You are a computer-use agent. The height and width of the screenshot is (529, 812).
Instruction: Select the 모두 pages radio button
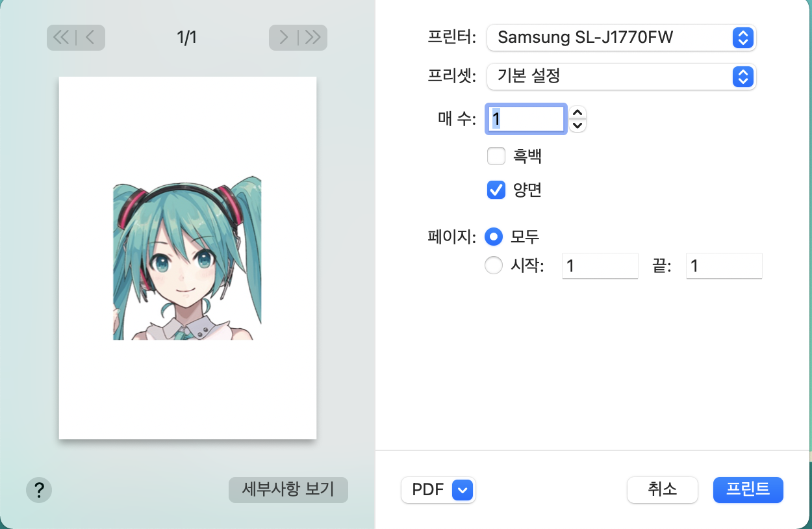point(494,237)
